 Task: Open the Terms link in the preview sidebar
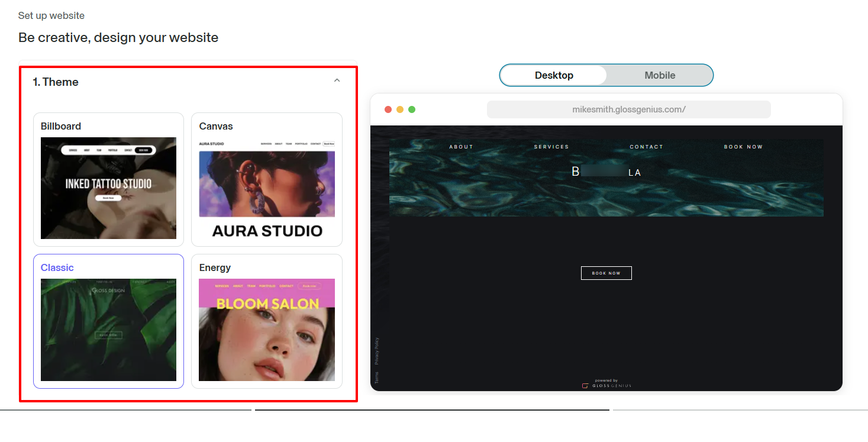click(377, 375)
